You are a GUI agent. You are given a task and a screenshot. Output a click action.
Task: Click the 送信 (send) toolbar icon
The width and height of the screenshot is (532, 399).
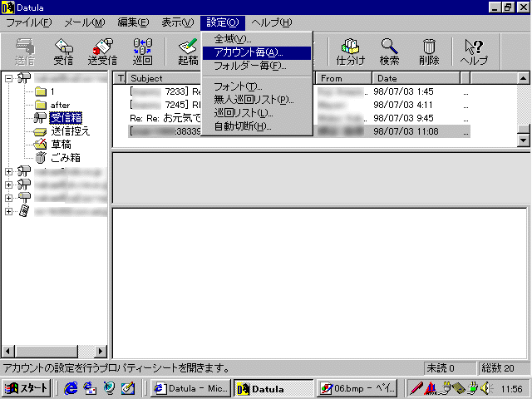[25, 52]
